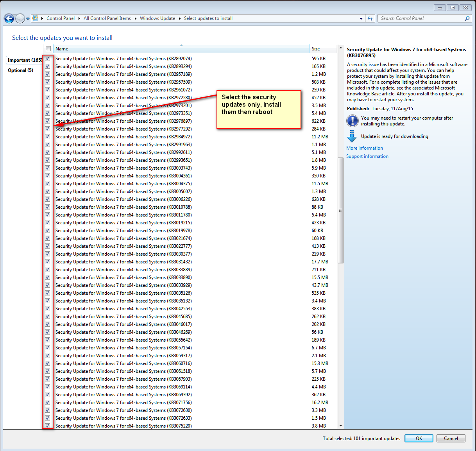
Task: Confirm selection with the OK button
Action: pos(419,438)
